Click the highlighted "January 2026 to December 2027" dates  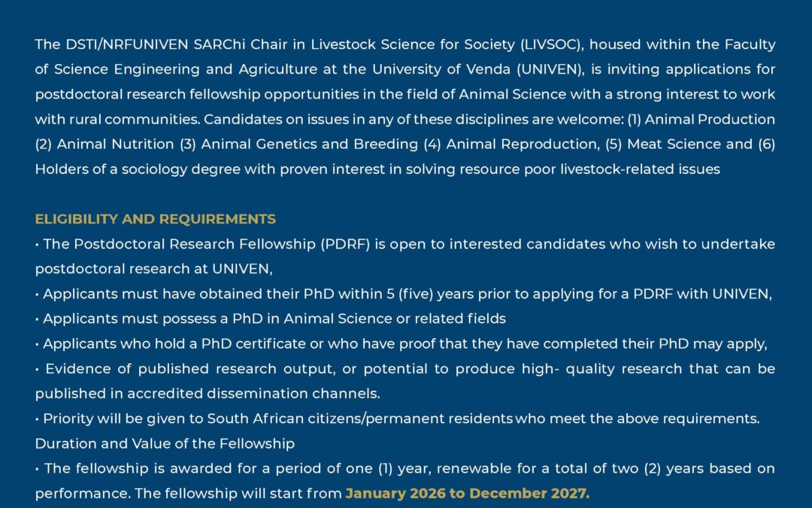pyautogui.click(x=467, y=493)
